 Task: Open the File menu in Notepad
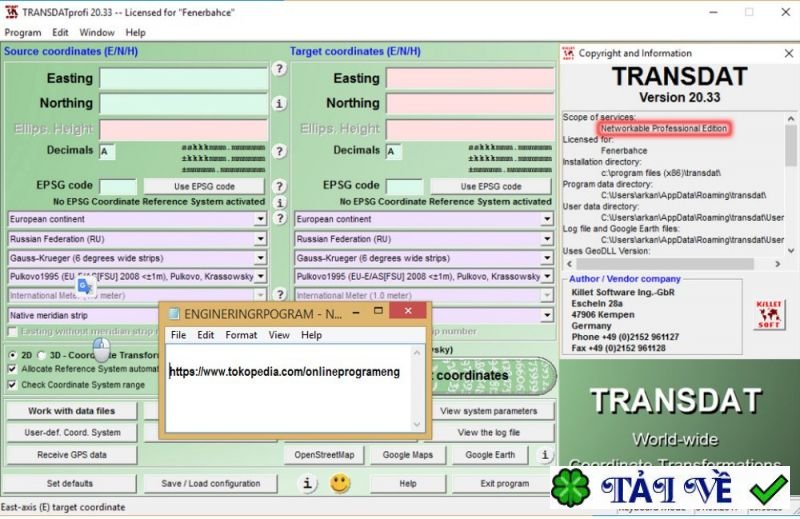pos(179,335)
